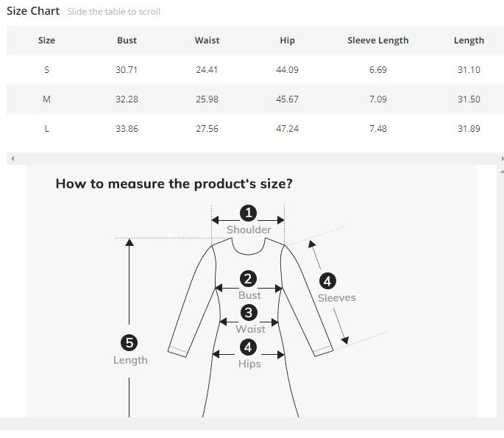Click the size L row label
Screen dimensions: 504x438
pyautogui.click(x=46, y=129)
